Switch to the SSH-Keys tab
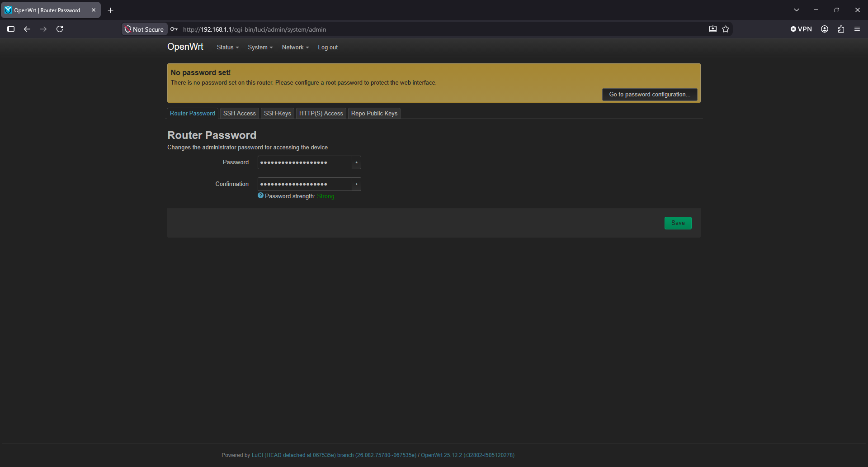The image size is (868, 467). 278,113
